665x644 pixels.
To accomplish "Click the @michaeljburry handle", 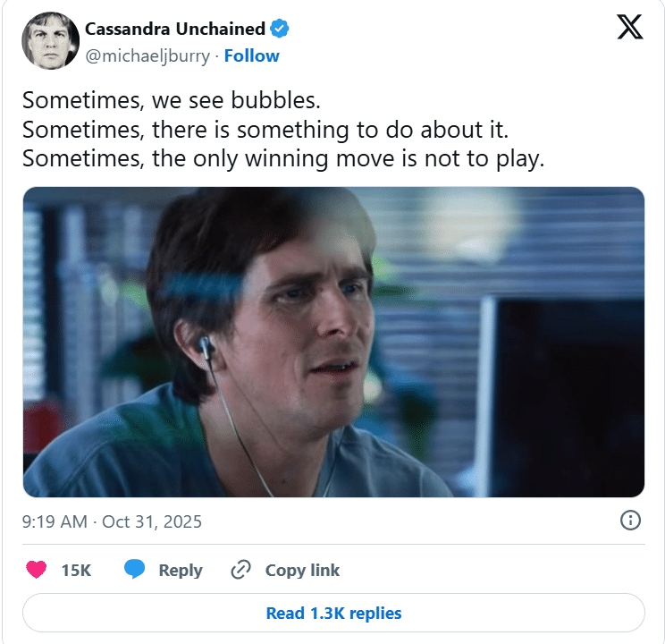I will coord(147,55).
